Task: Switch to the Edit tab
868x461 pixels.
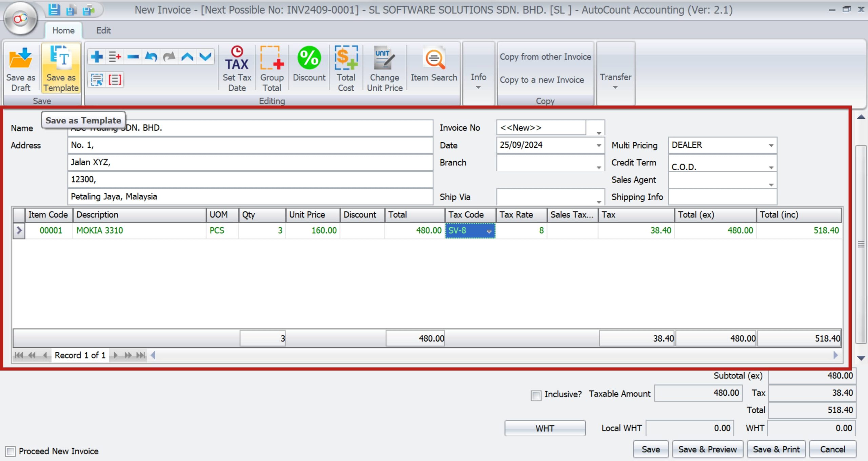Action: pyautogui.click(x=103, y=30)
